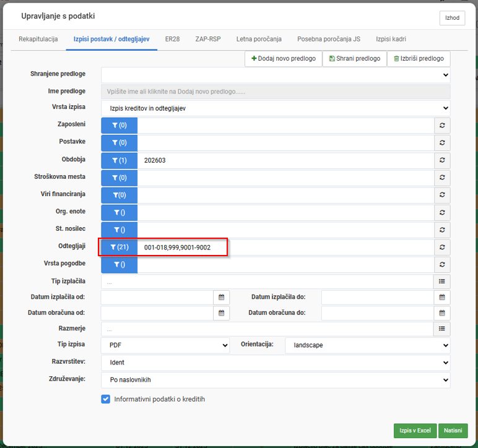Open the Vrsta pogodbe filter button
478x448 pixels.
(119, 264)
